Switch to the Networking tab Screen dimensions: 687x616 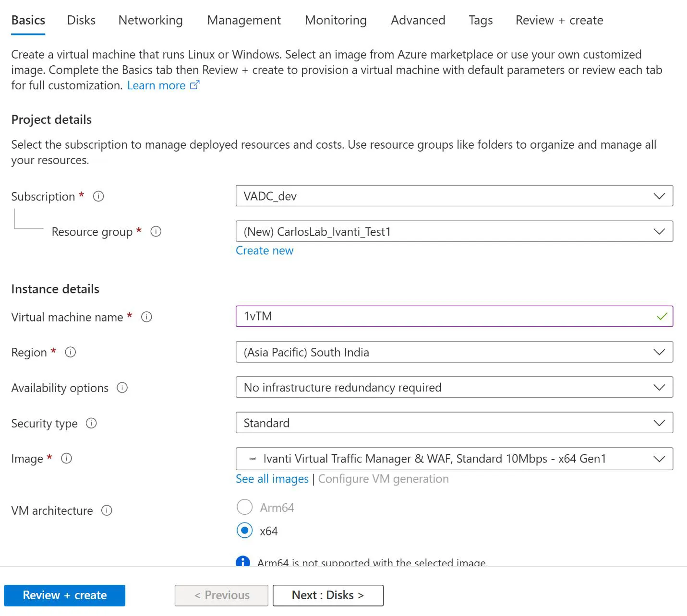click(151, 20)
